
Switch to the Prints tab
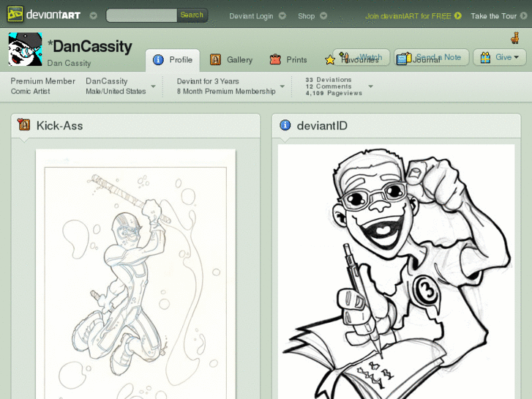[288, 60]
